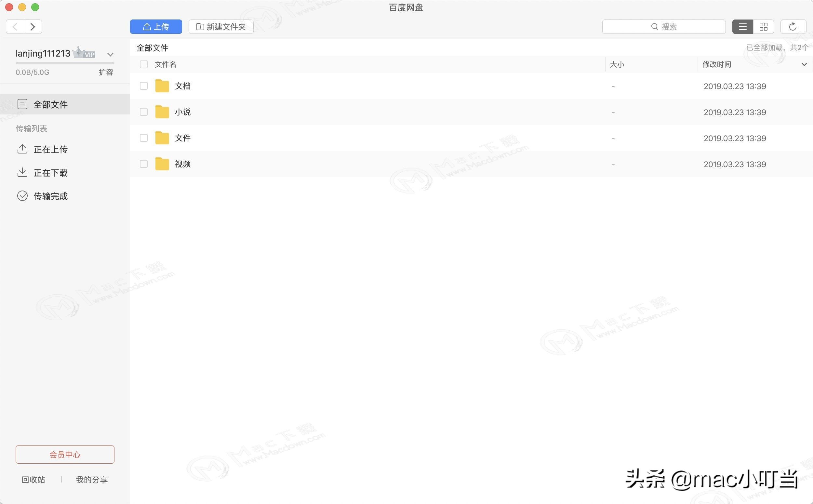This screenshot has width=813, height=504.
Task: Click the forward navigation arrow
Action: click(x=33, y=26)
